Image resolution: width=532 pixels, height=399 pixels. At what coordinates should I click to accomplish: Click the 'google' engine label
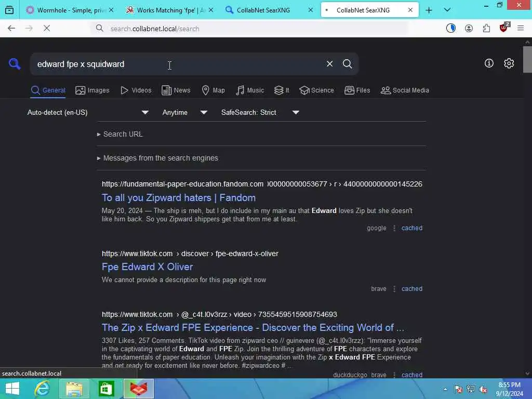point(376,228)
